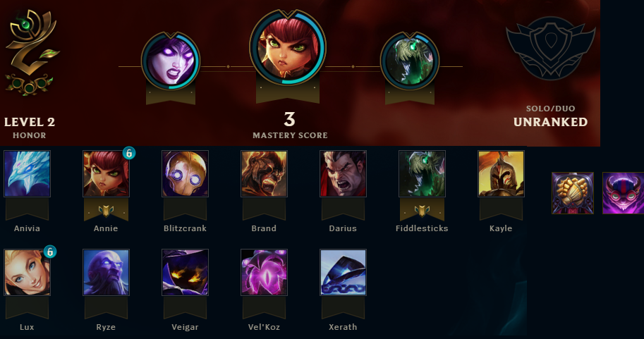Click the Ryze champion portrait
Image resolution: width=644 pixels, height=339 pixels.
tap(106, 272)
